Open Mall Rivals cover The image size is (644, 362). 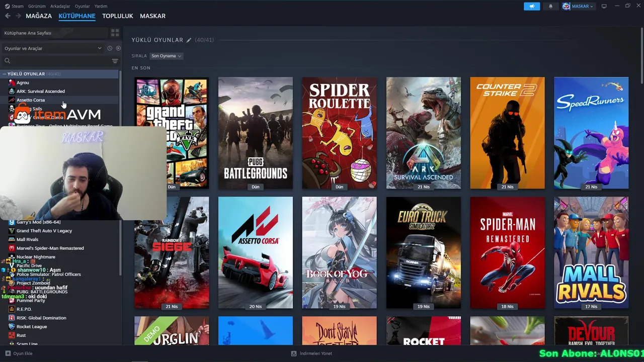(x=591, y=253)
